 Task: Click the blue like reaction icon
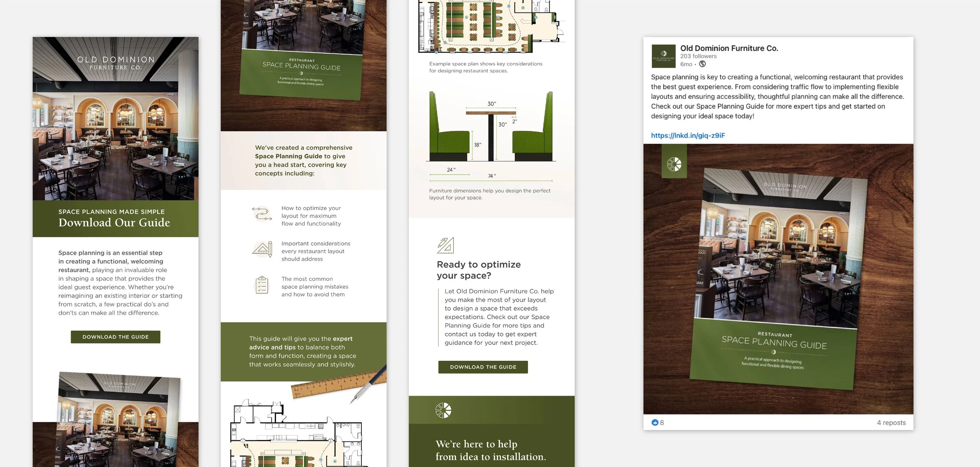click(x=655, y=422)
